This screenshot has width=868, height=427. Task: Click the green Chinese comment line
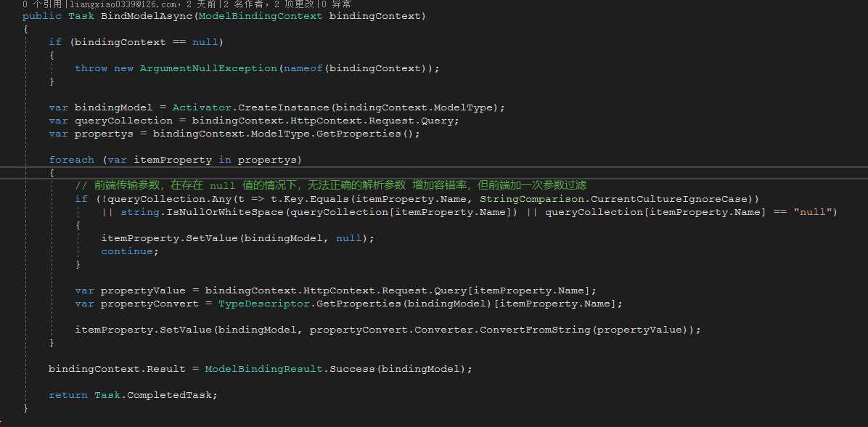point(330,185)
